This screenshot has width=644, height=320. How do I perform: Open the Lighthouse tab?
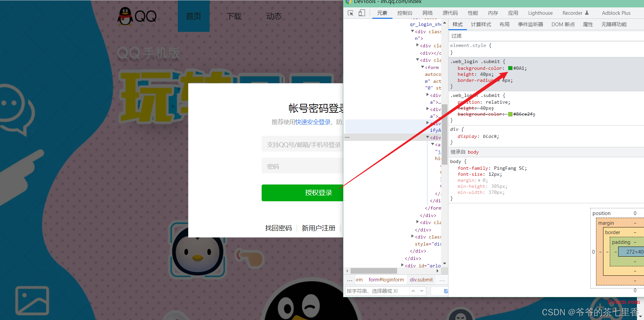(x=540, y=13)
